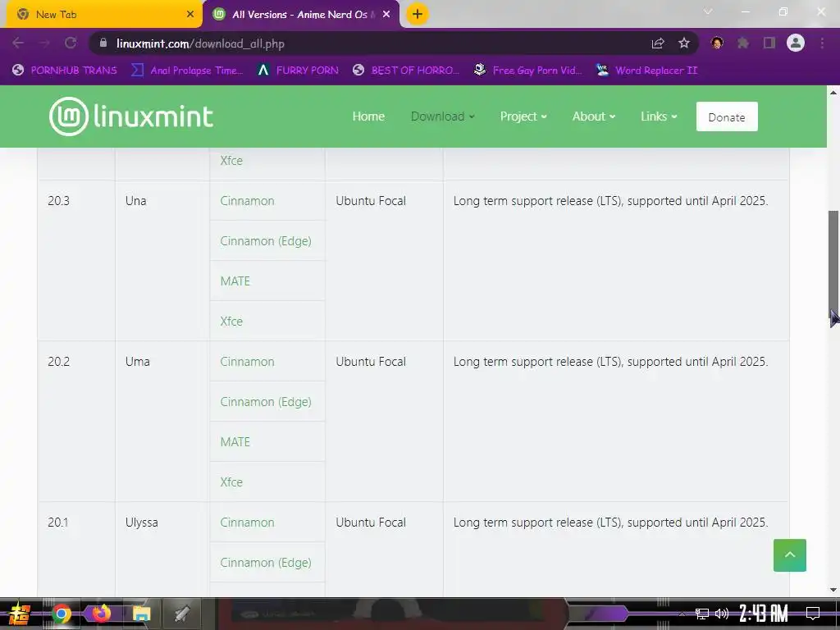The height and width of the screenshot is (630, 840).
Task: Open the Xfce link for 20.2 Uma
Action: [x=231, y=482]
